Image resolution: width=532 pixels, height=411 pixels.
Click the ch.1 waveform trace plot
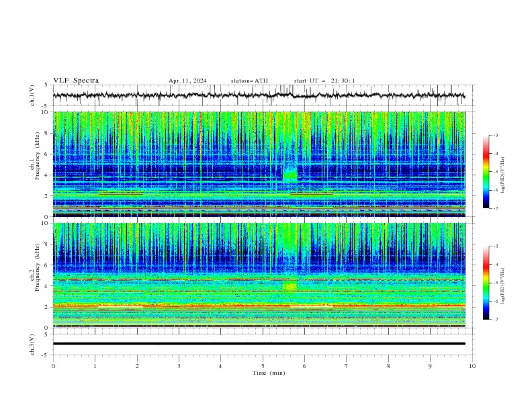point(259,95)
